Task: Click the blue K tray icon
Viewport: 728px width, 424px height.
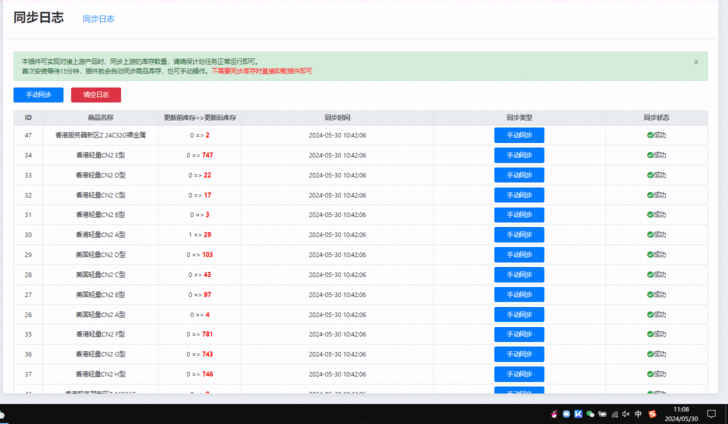Action: 578,414
